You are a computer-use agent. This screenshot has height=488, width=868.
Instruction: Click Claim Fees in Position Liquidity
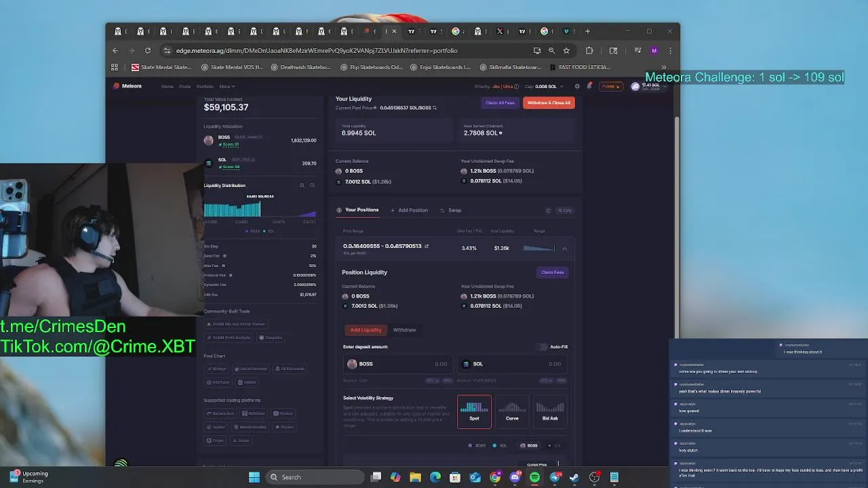(552, 272)
